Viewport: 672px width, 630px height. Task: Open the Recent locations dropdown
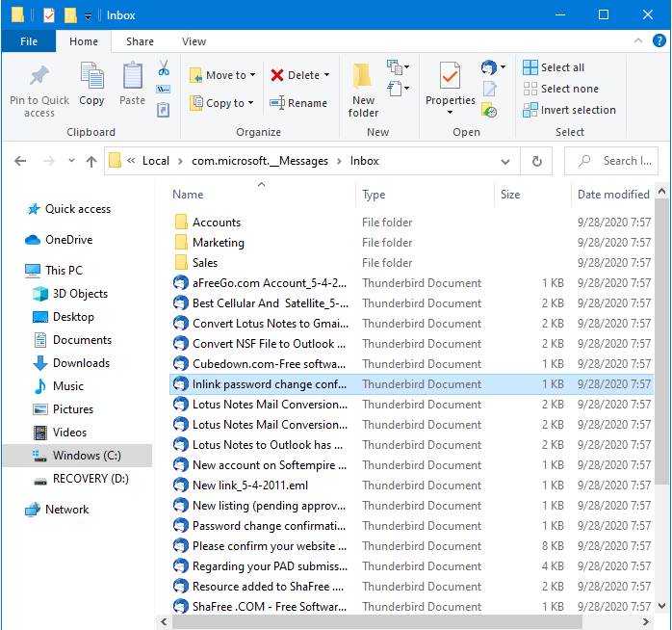(x=71, y=161)
